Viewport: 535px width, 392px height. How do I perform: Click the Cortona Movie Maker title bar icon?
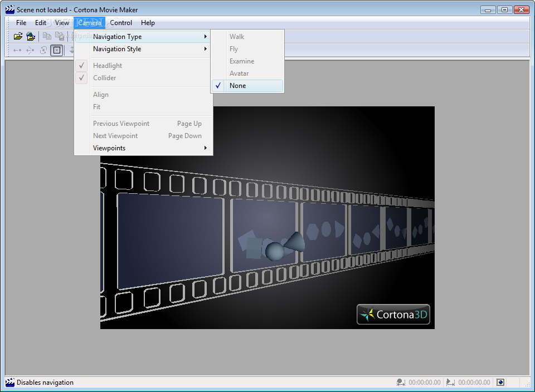[x=10, y=9]
